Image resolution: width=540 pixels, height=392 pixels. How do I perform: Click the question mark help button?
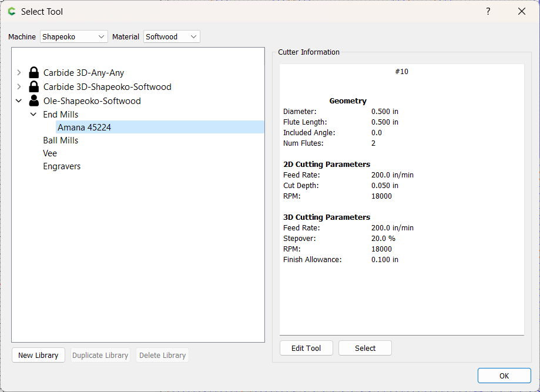(488, 11)
